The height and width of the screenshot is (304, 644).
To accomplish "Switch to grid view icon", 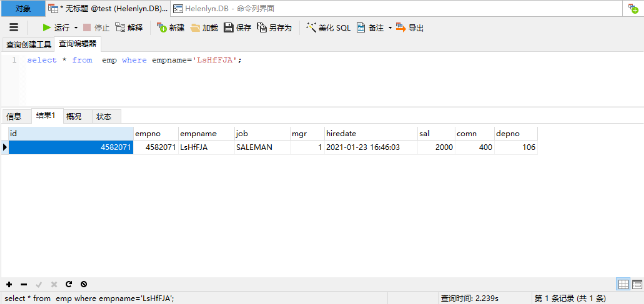I will (x=623, y=284).
